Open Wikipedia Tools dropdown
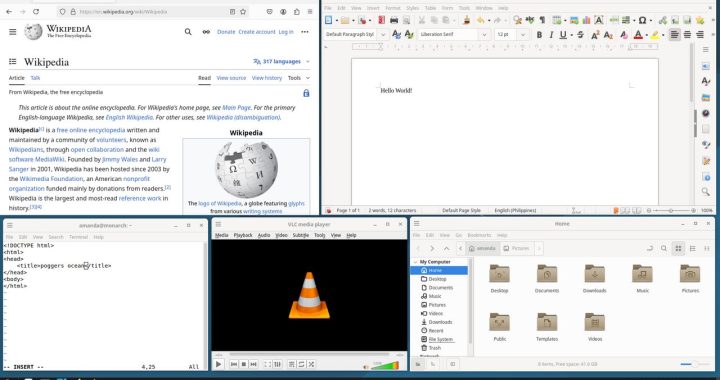 [298, 78]
